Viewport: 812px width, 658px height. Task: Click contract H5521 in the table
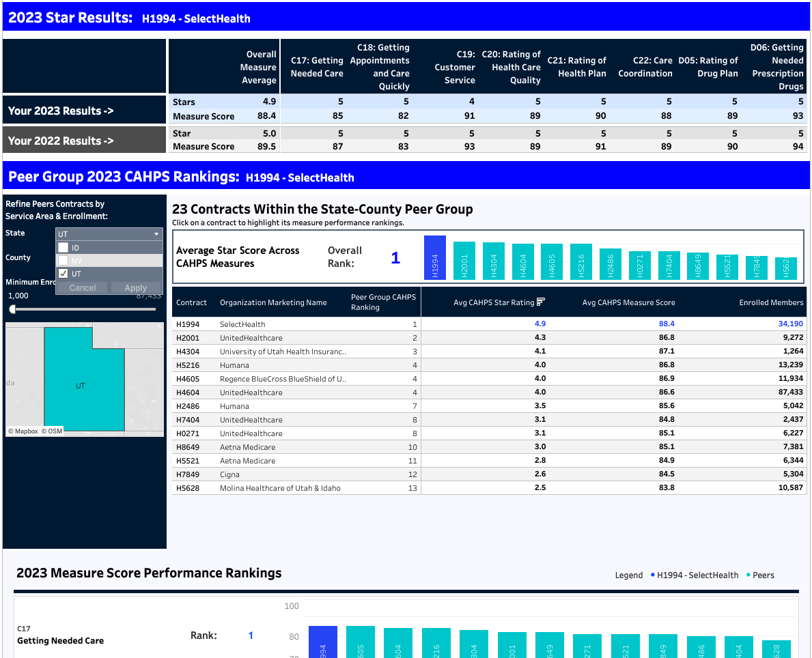tap(188, 461)
